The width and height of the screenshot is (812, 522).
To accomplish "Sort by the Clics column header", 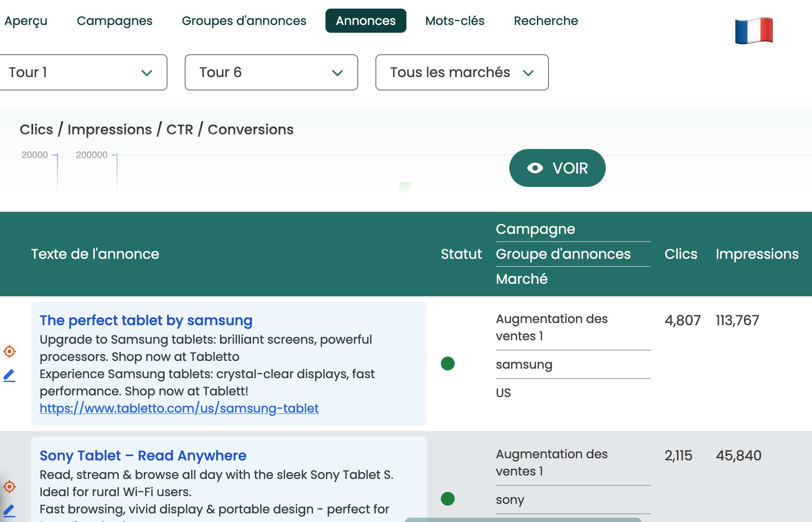I will coord(681,254).
